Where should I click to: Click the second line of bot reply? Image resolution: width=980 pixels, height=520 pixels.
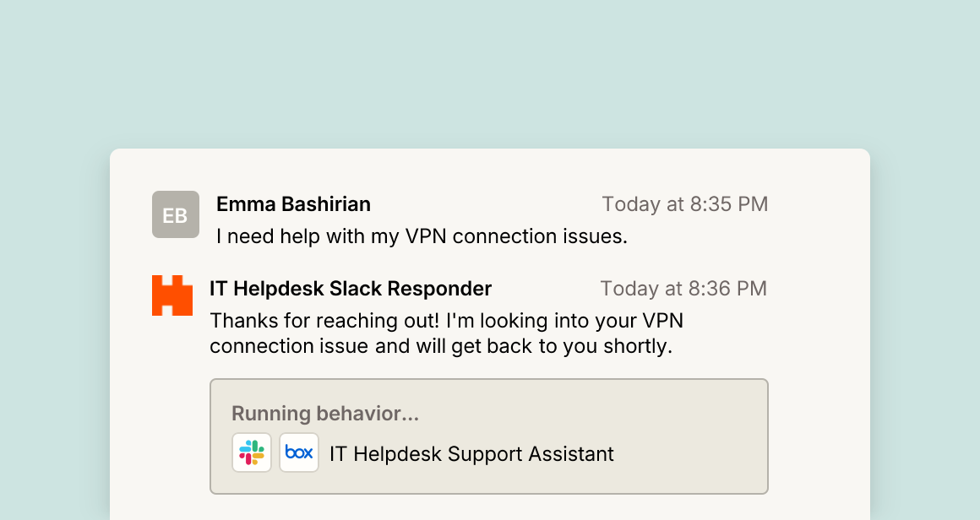tap(441, 346)
